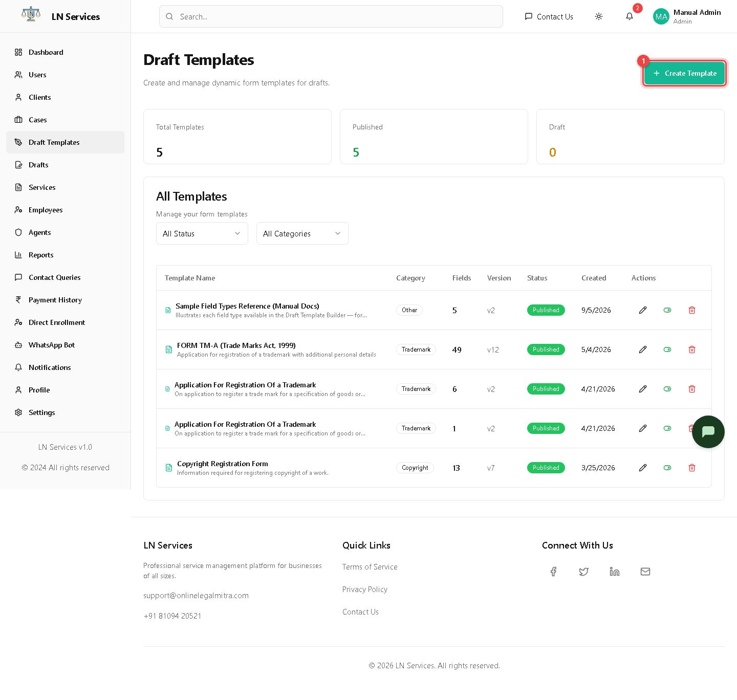Open Agents in the sidebar
Screen dimensions: 737x700
(65, 232)
